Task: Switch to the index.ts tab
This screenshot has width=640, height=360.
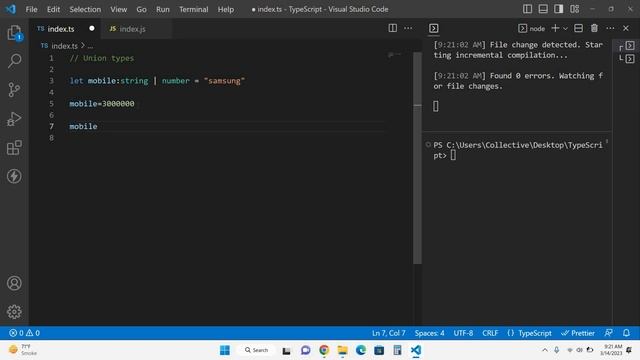Action: tap(61, 29)
